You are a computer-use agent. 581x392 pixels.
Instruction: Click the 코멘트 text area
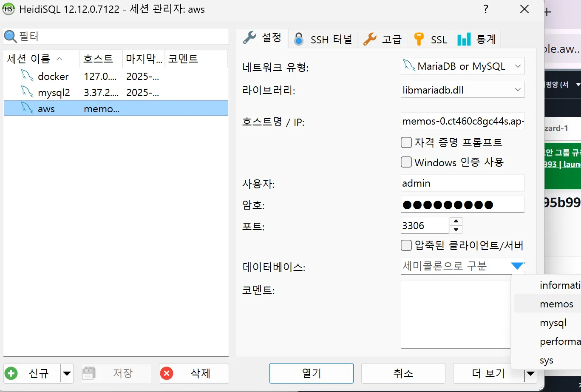click(x=456, y=315)
